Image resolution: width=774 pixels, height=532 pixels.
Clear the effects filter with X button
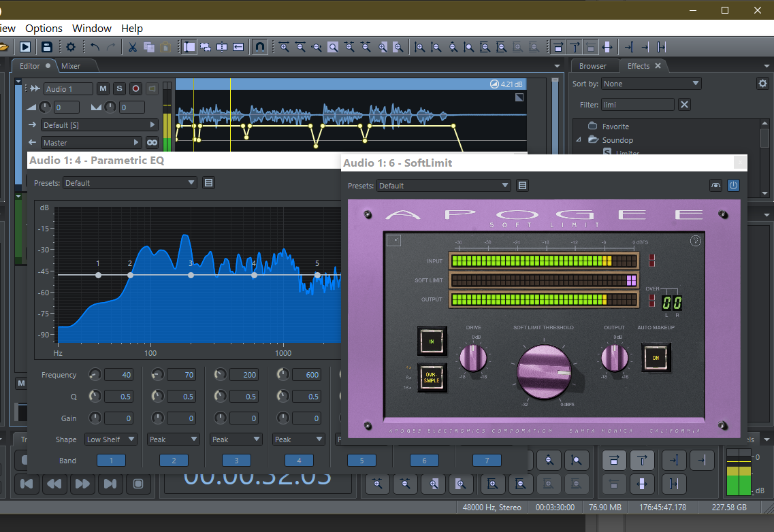click(x=685, y=105)
